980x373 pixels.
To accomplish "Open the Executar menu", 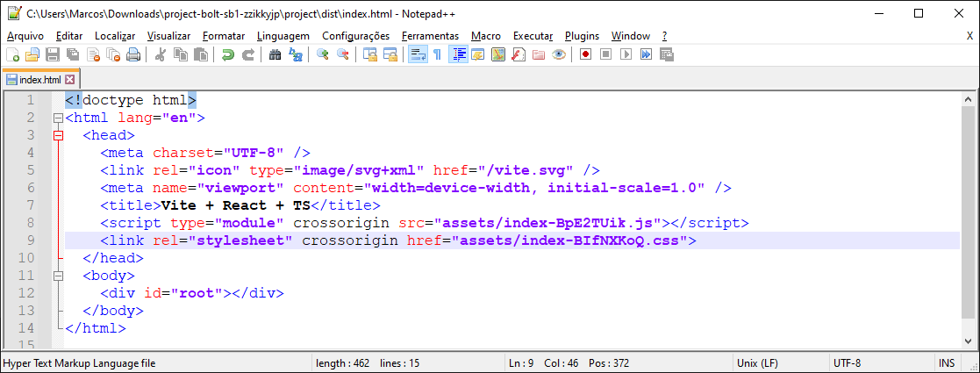I will coord(533,36).
